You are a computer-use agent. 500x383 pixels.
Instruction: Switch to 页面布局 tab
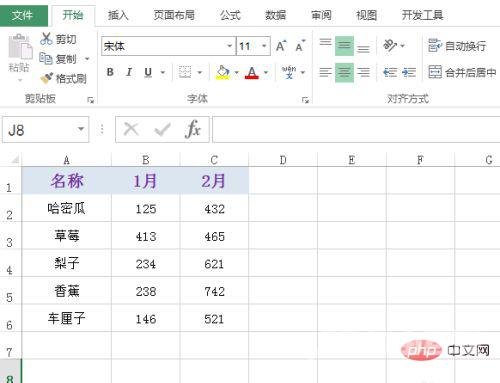click(174, 15)
